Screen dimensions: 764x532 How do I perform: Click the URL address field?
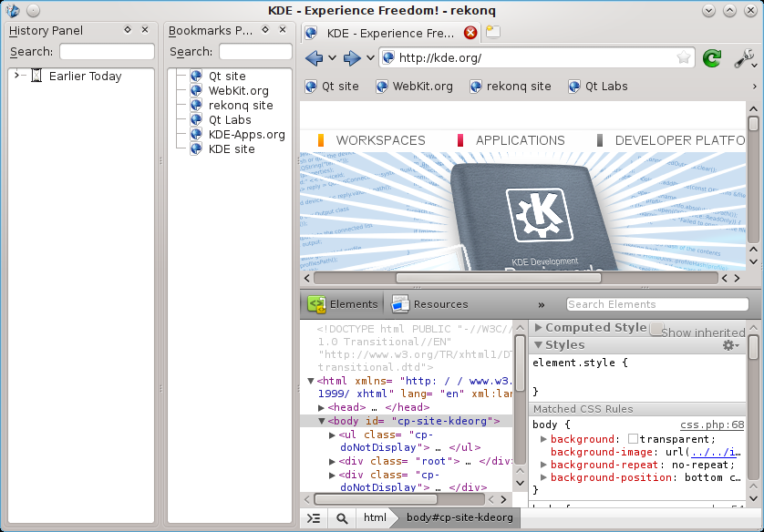point(536,58)
